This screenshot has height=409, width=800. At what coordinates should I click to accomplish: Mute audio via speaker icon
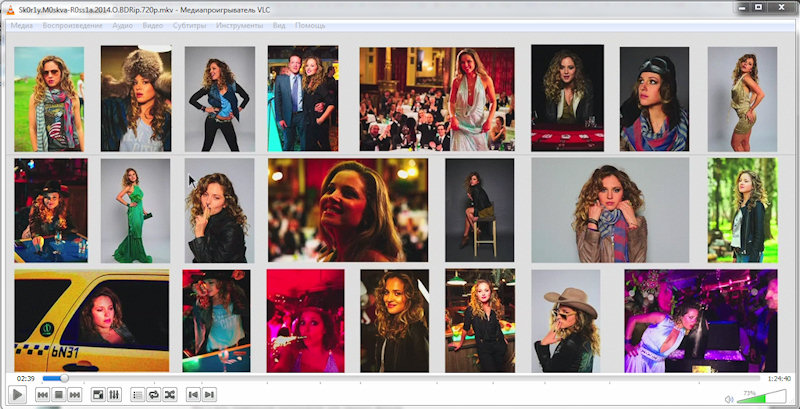[729, 399]
